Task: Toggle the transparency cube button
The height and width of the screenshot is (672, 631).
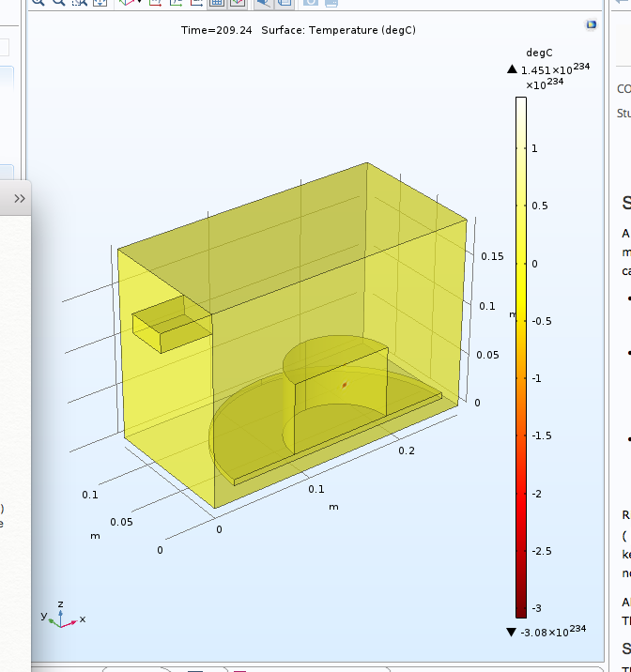Action: click(x=238, y=3)
